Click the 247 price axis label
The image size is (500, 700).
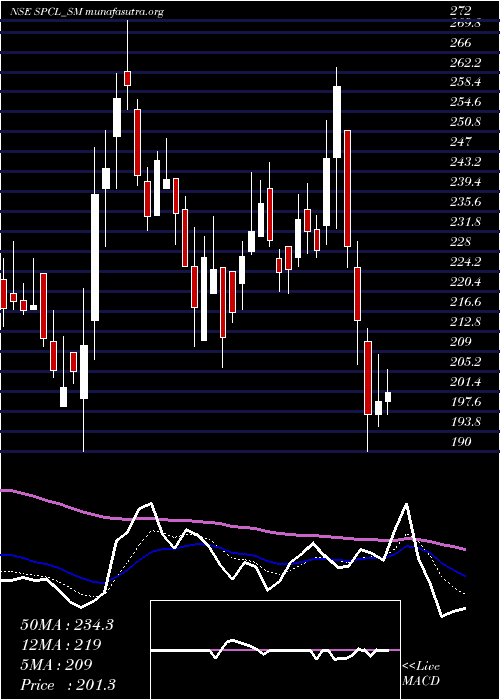tap(461, 142)
